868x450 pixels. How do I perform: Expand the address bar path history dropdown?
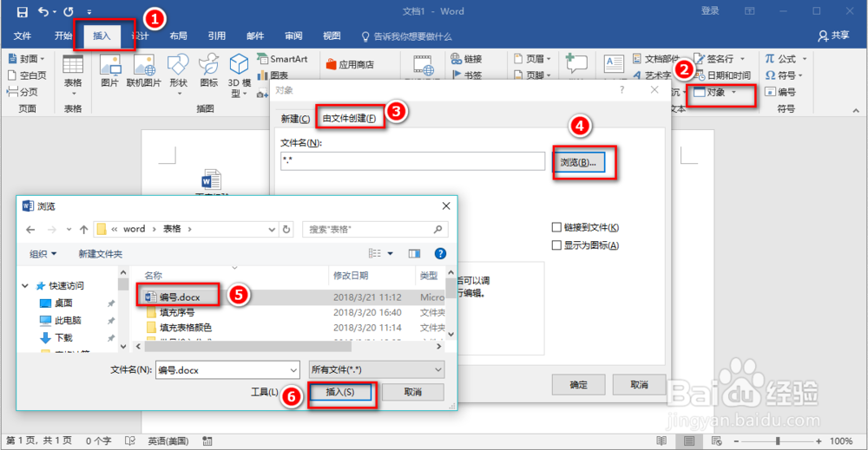click(x=272, y=230)
